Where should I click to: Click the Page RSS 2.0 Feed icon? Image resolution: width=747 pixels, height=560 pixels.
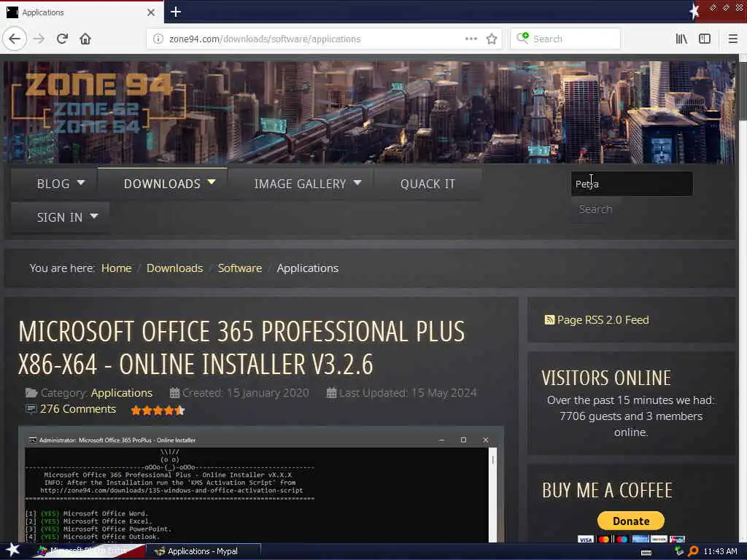pos(549,320)
